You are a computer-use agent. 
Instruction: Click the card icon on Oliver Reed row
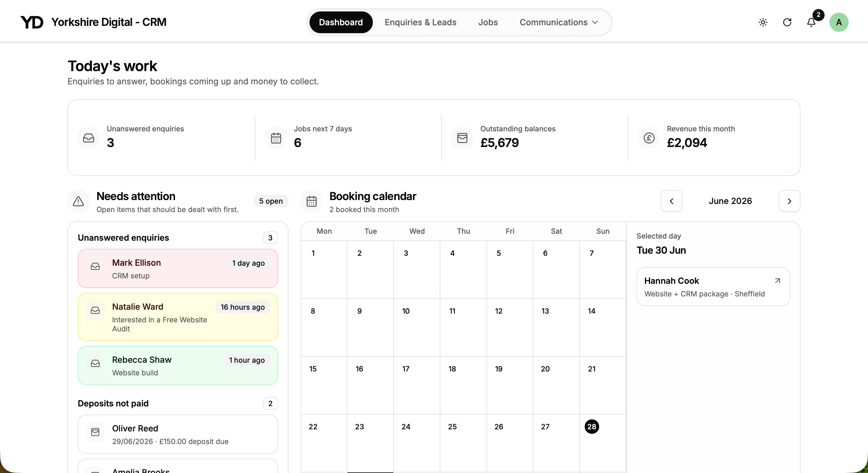tap(95, 432)
